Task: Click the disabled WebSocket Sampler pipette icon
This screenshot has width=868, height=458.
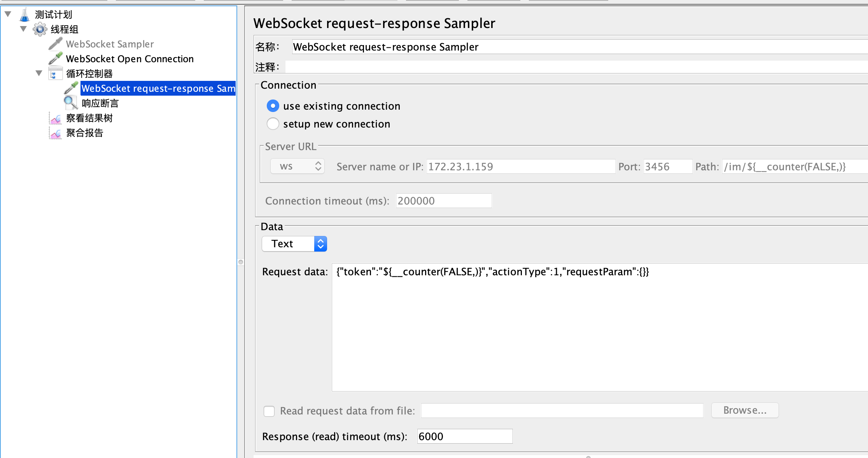Action: point(55,44)
